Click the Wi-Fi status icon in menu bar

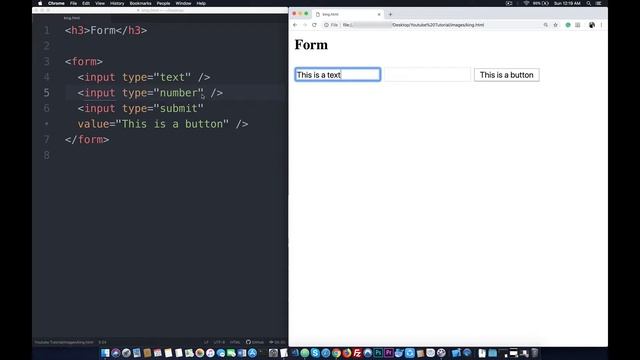526,3
